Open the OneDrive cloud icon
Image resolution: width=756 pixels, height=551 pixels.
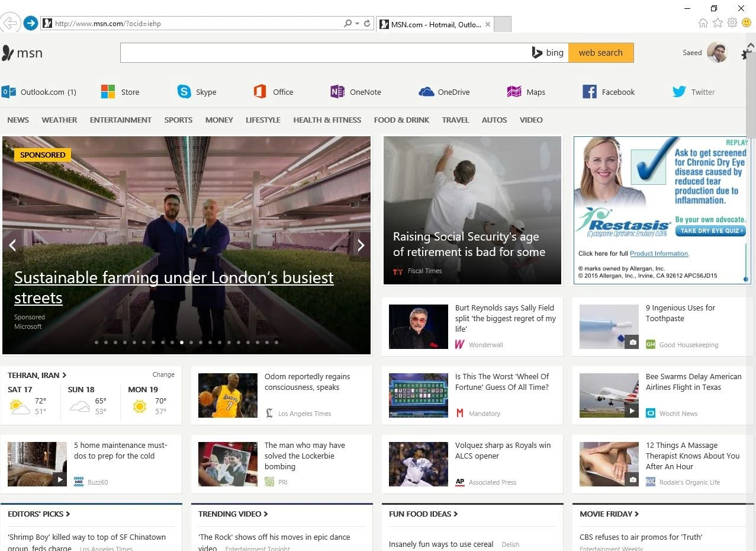pyautogui.click(x=426, y=92)
